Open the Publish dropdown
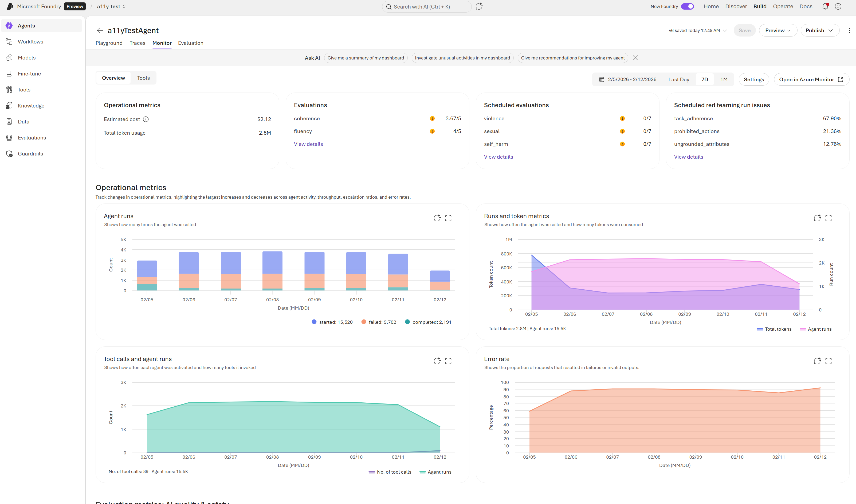 [x=819, y=30]
